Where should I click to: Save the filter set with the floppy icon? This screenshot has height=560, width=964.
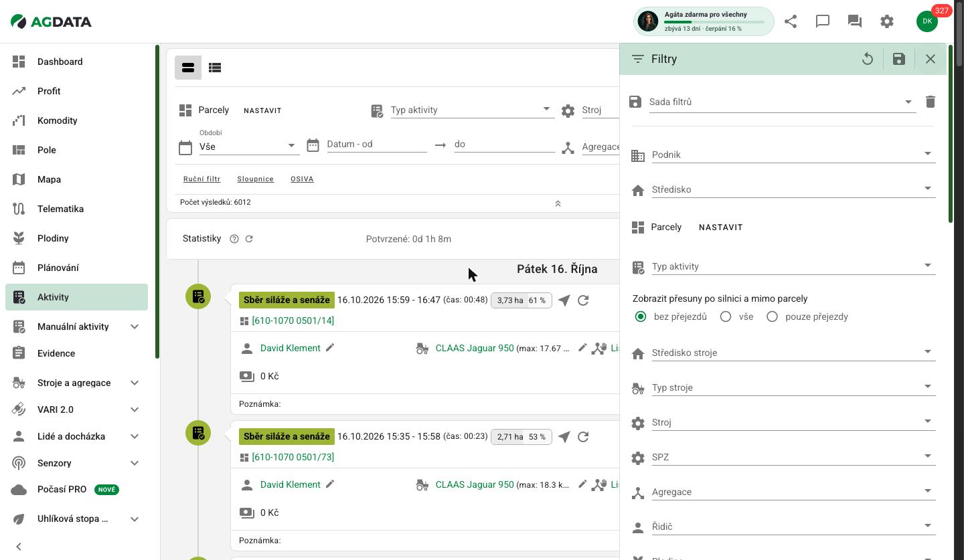(899, 59)
